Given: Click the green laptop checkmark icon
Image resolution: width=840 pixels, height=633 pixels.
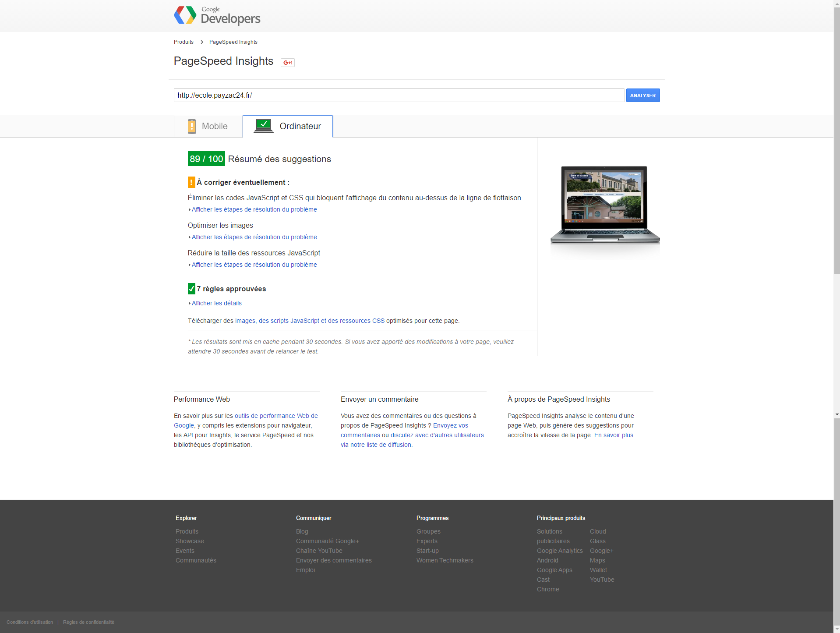Looking at the screenshot, I should [264, 126].
